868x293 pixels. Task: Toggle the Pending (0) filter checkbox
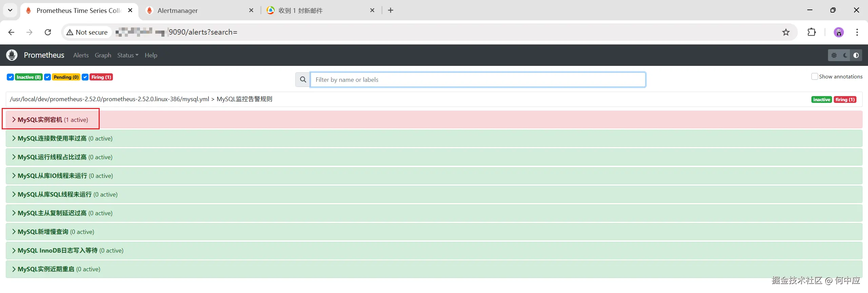tap(48, 77)
